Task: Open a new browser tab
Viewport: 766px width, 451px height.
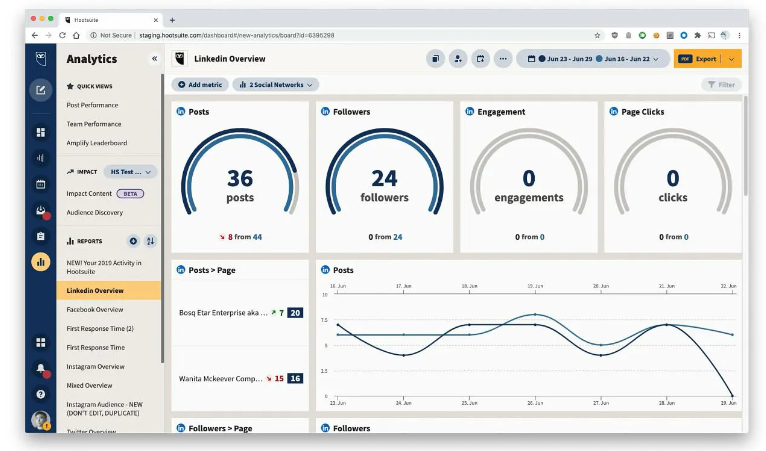Action: click(172, 20)
